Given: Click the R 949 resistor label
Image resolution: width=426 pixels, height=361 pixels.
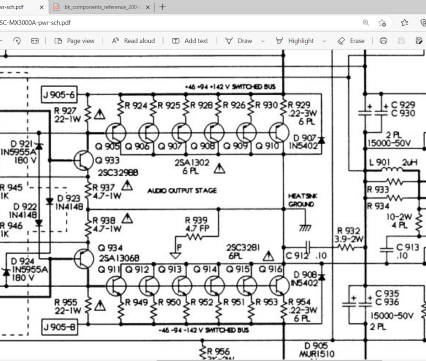Looking at the screenshot, I should click(x=136, y=302).
